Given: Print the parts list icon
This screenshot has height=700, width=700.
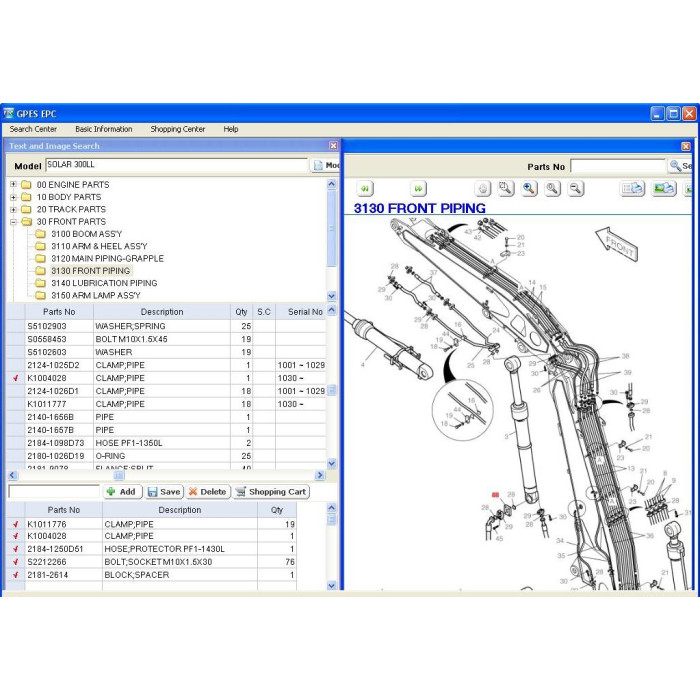Looking at the screenshot, I should [x=632, y=188].
